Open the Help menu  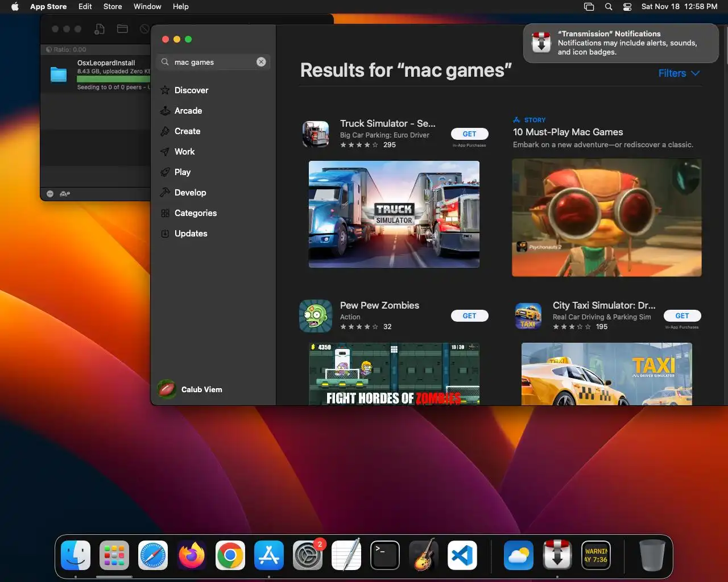181,7
